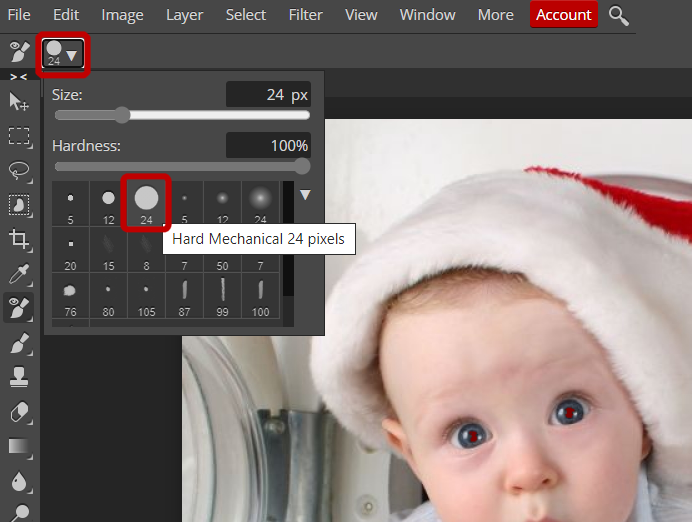Choose the soft round 12 brush preset
Viewport: 692px width, 522px height.
coord(222,204)
